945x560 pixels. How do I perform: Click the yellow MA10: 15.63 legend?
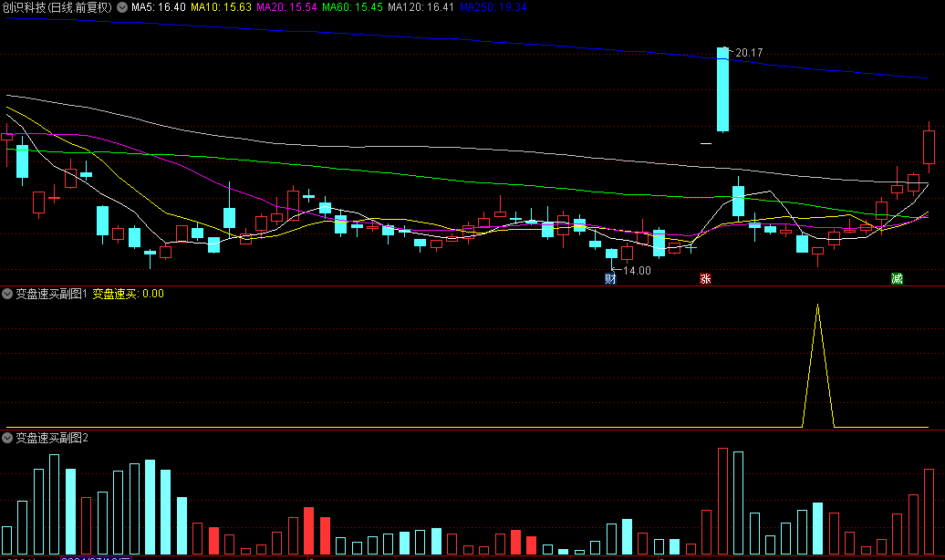click(221, 7)
